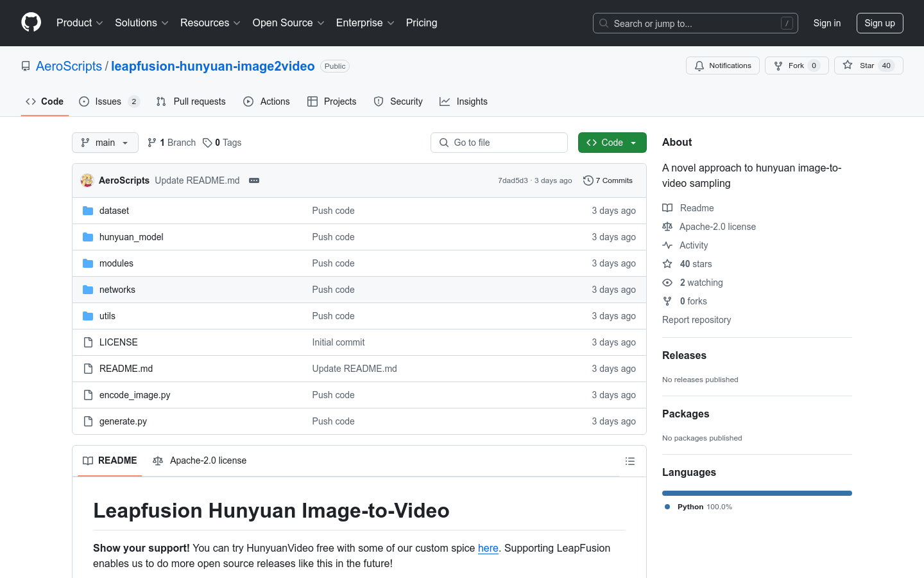Click the generate.py file icon
The width and height of the screenshot is (924, 578).
click(x=88, y=421)
